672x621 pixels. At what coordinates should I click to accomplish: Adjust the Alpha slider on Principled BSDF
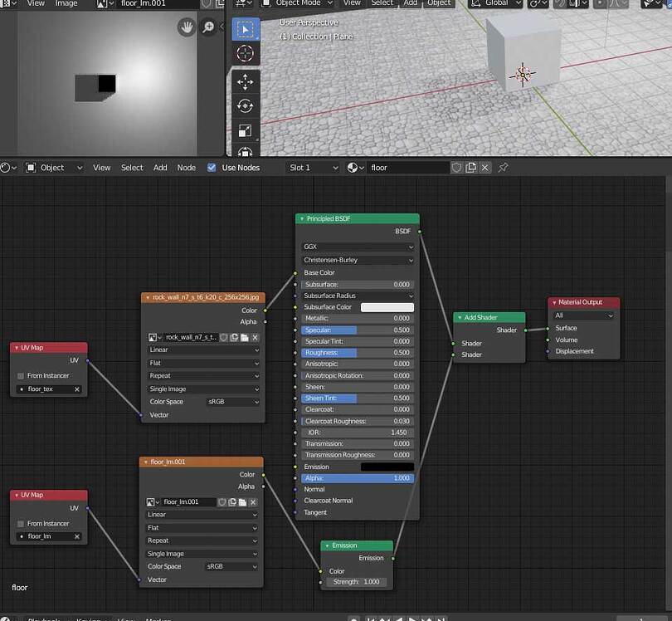(358, 478)
